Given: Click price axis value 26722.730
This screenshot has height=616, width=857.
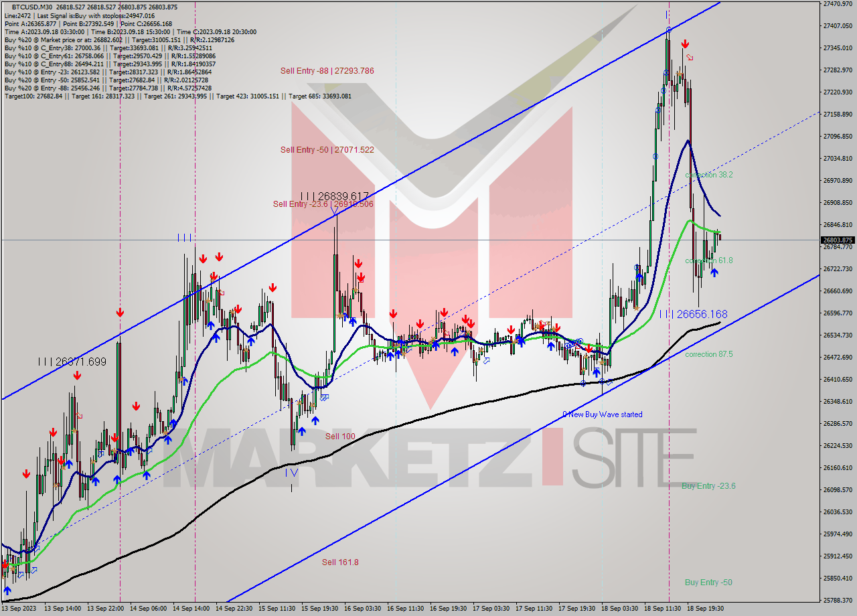Looking at the screenshot, I should tap(837, 268).
